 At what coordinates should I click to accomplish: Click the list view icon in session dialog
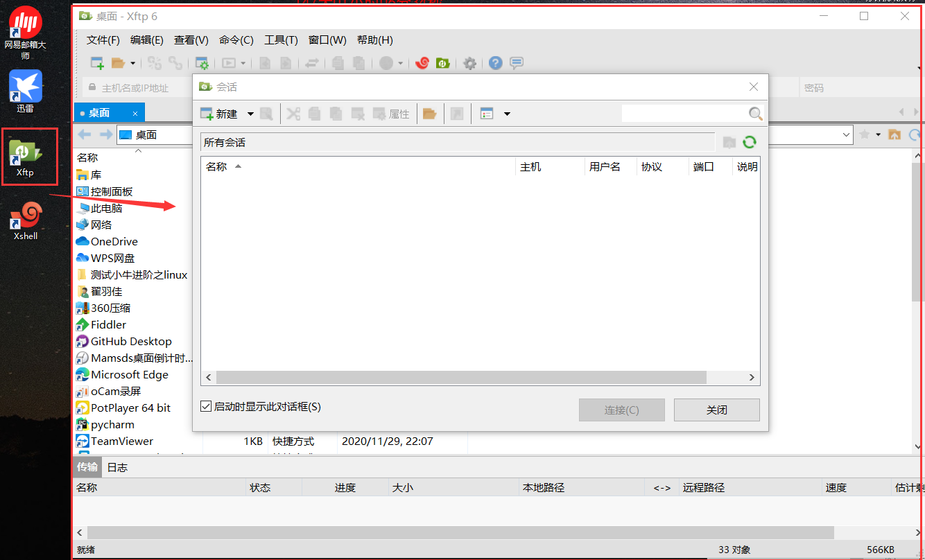(486, 113)
